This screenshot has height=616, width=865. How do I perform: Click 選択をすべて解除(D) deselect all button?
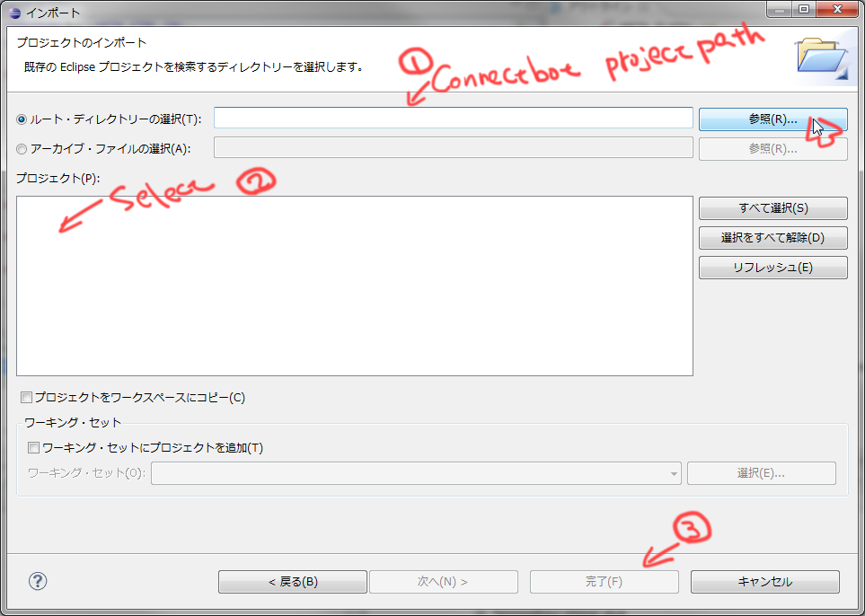[x=772, y=238]
